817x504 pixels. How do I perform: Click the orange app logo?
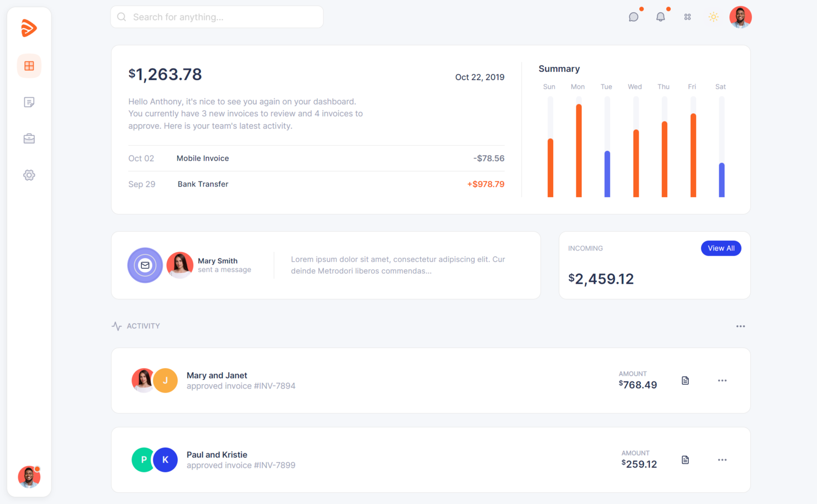29,28
